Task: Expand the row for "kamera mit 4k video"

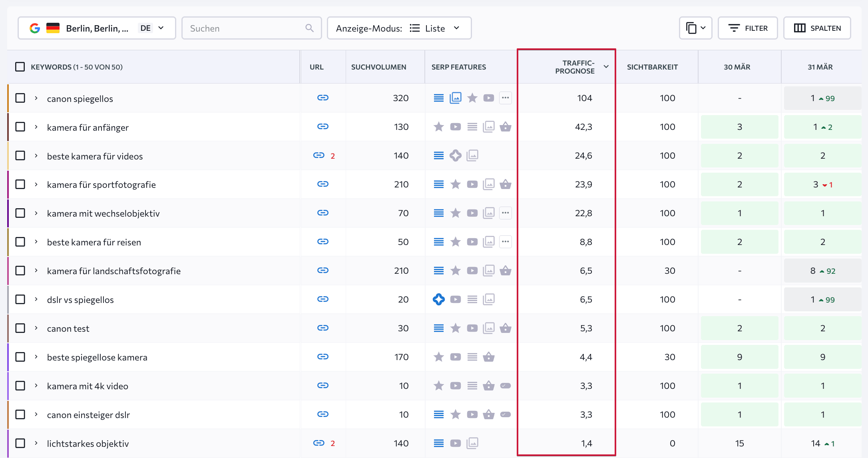Action: 36,386
